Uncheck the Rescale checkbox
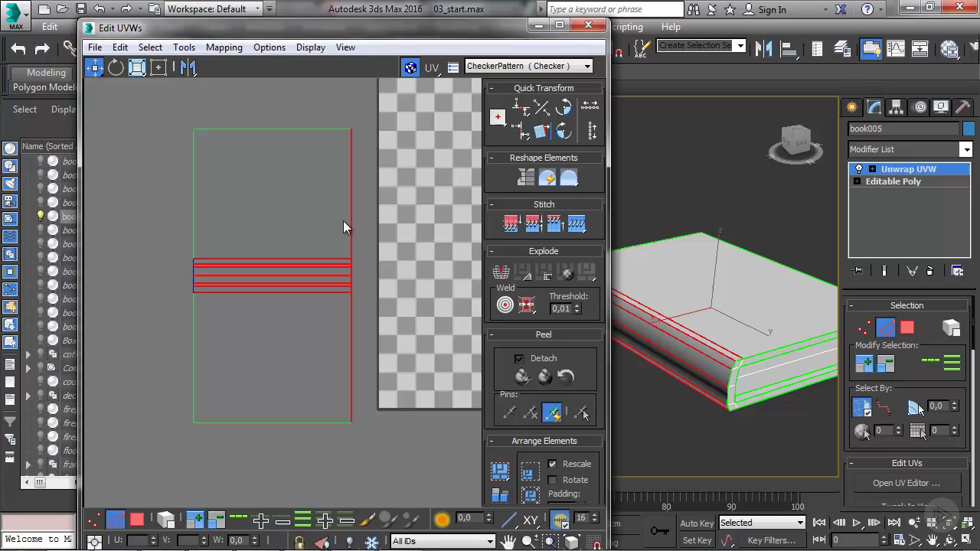Viewport: 980px width, 551px height. point(552,464)
